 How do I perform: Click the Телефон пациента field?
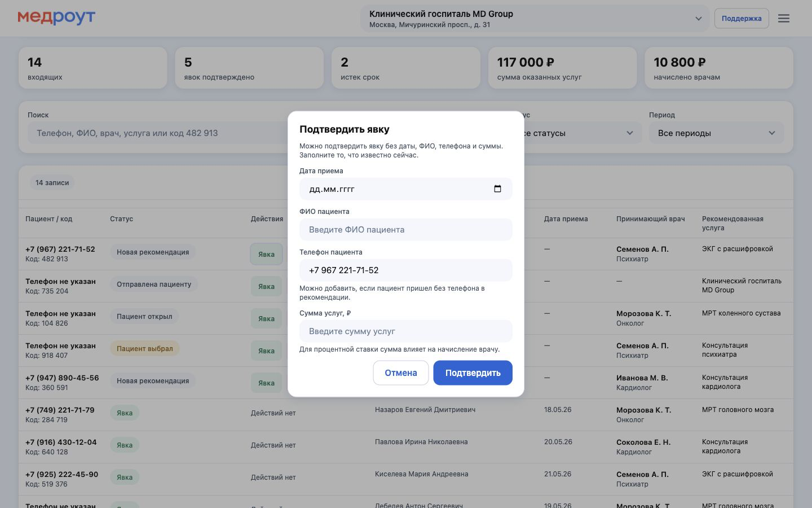406,270
